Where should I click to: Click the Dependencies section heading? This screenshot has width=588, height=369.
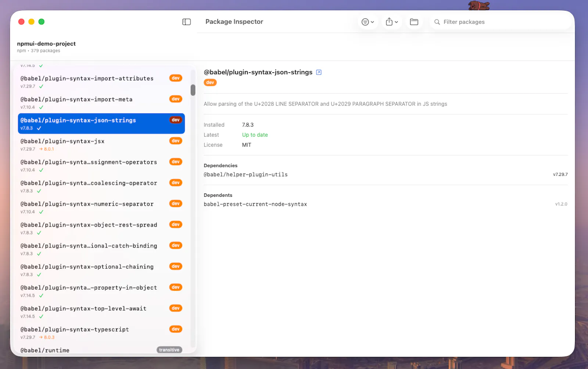coord(220,166)
